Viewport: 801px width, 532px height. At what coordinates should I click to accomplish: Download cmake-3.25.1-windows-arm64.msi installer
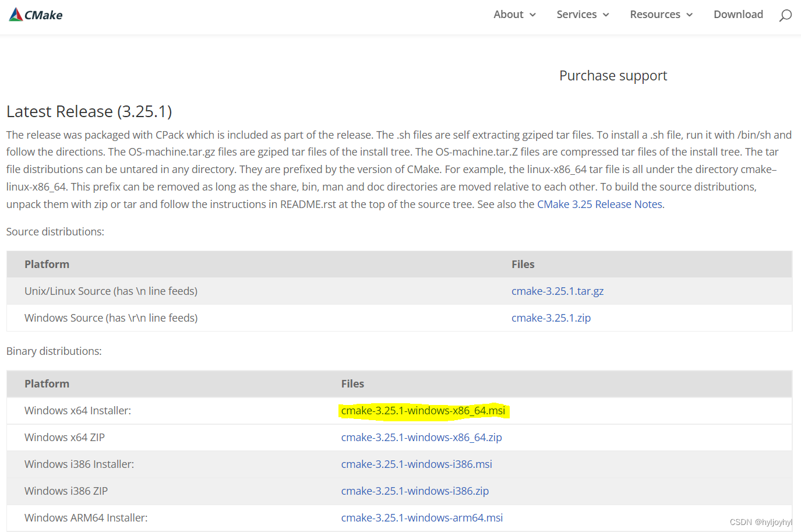click(x=422, y=518)
